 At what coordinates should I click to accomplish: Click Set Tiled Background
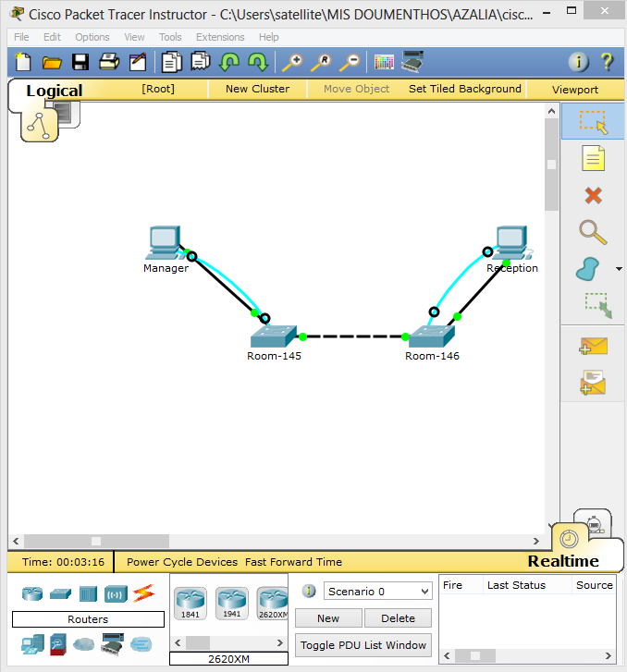(x=465, y=89)
